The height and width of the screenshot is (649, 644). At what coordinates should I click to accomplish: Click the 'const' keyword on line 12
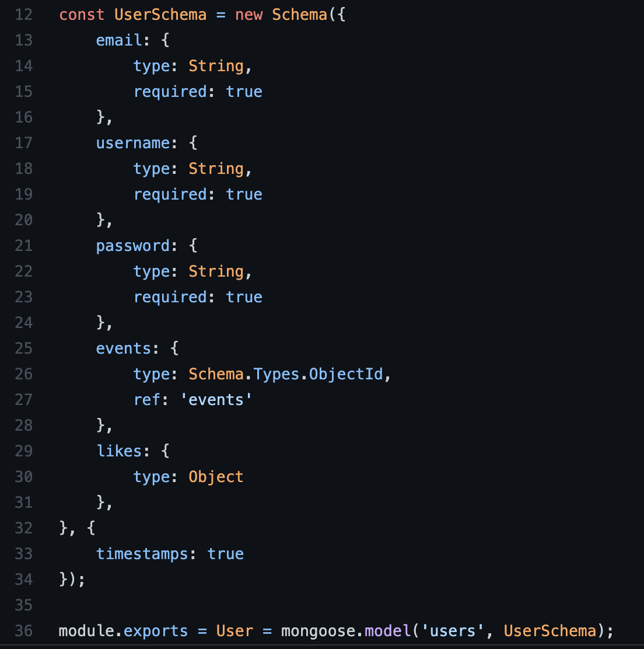click(82, 15)
